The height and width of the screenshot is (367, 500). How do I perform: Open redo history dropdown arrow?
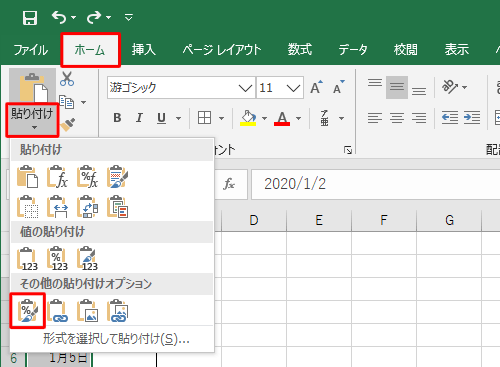[x=108, y=17]
